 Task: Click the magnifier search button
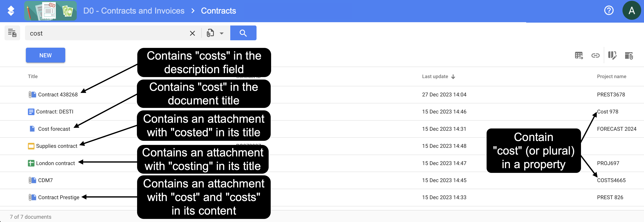(243, 33)
